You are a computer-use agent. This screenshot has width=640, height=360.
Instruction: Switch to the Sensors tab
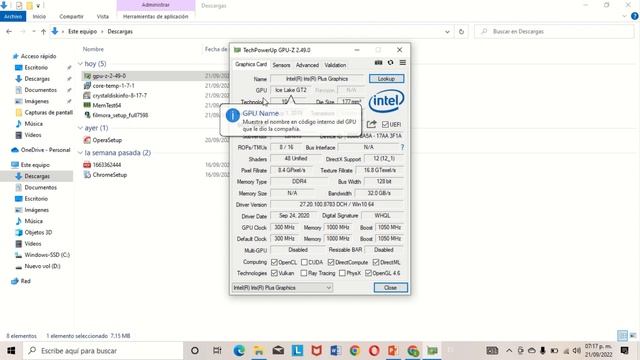click(281, 65)
